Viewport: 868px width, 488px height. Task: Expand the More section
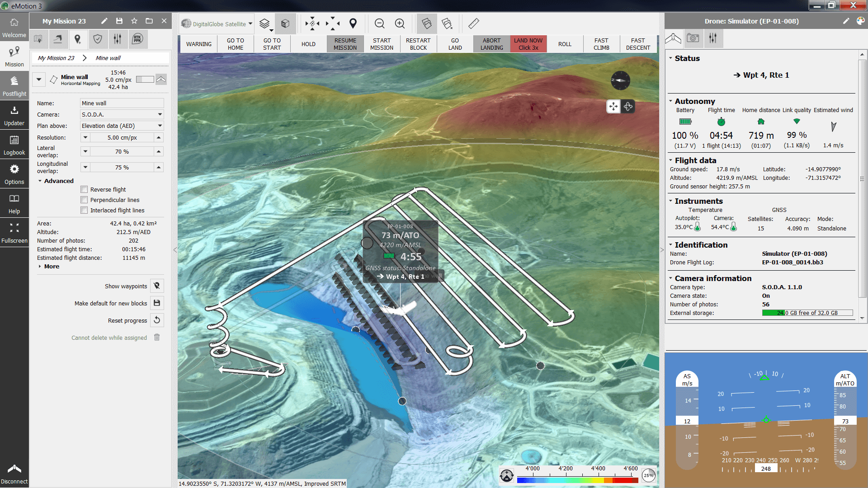click(51, 267)
